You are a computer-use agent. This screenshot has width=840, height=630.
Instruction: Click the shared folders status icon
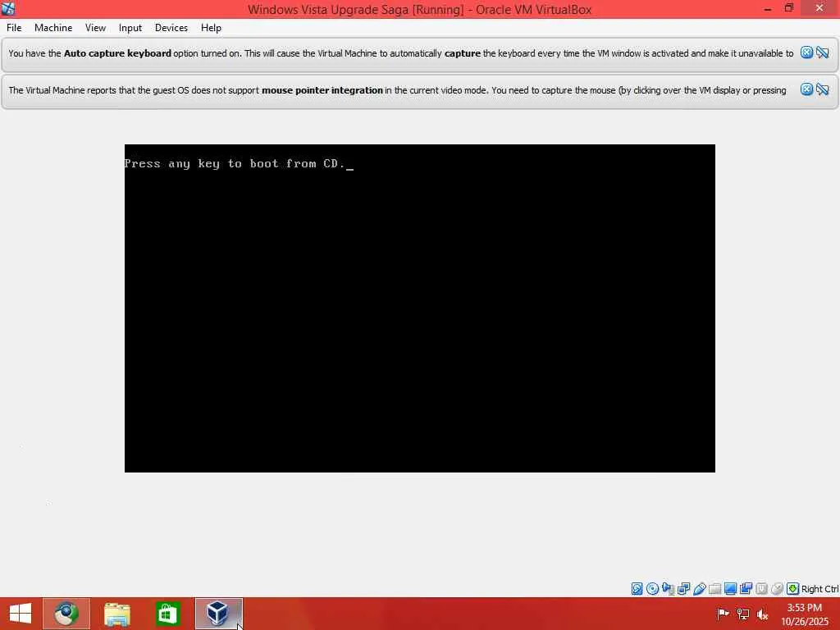click(714, 589)
